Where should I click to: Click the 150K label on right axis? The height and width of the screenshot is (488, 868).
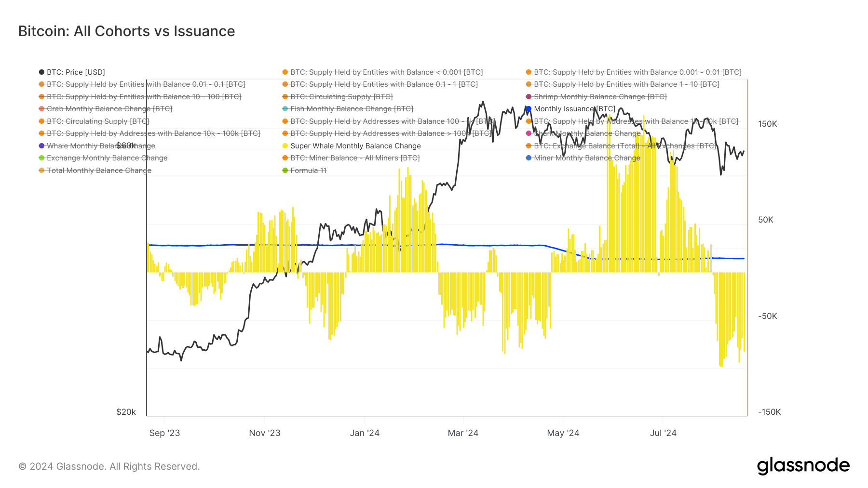tap(767, 124)
